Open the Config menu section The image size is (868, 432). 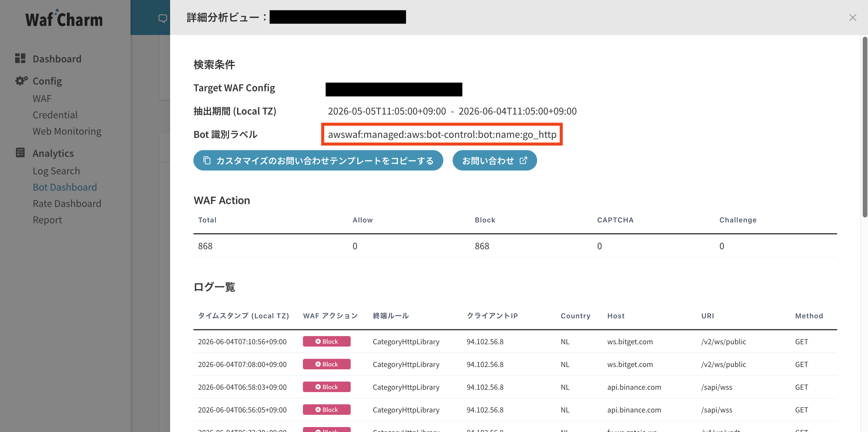point(47,81)
